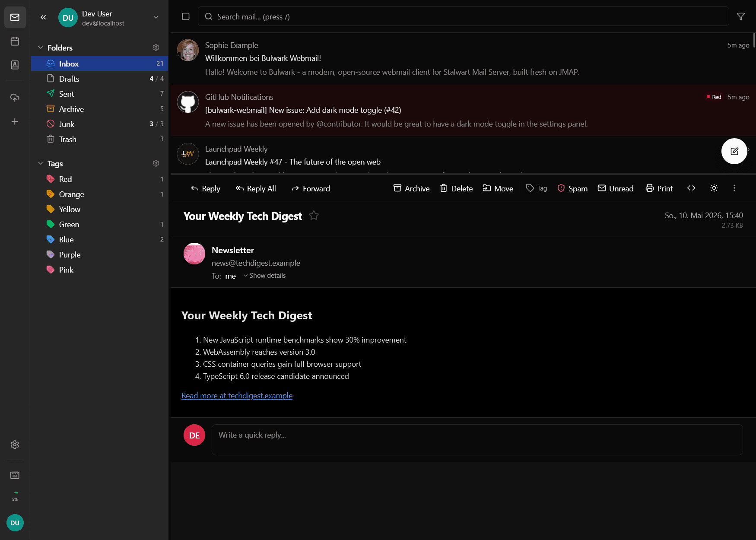The height and width of the screenshot is (540, 756).
Task: Open the Calendar view icon
Action: pos(15,41)
